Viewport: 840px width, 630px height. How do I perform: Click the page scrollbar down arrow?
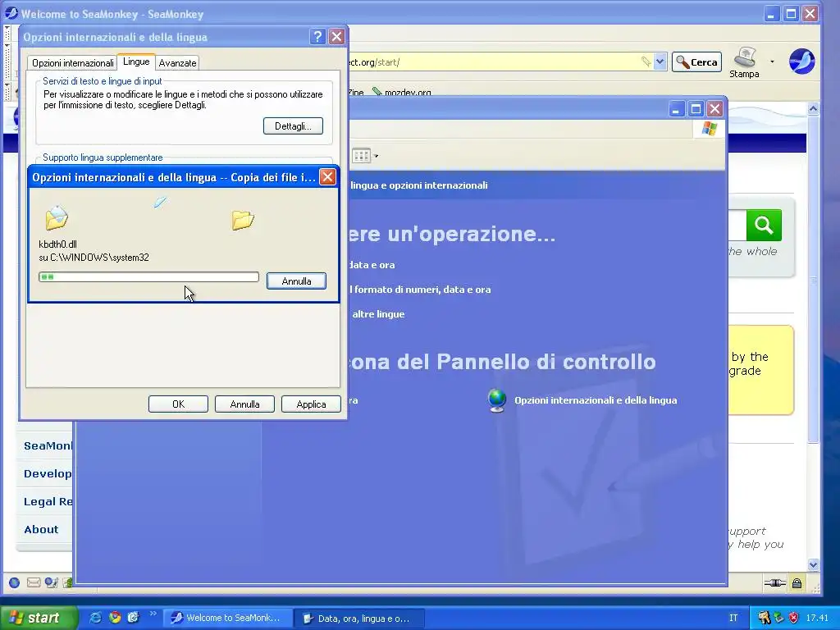click(x=813, y=564)
